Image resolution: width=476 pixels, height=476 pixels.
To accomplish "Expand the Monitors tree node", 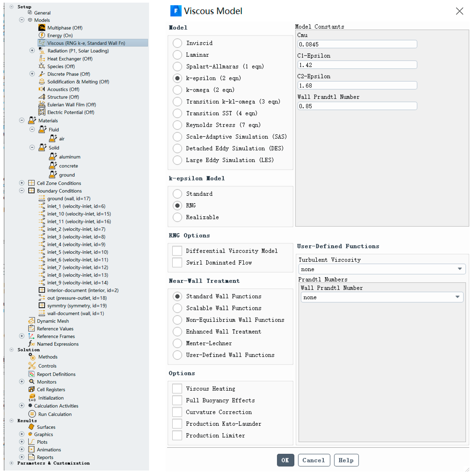I will 22,381.
